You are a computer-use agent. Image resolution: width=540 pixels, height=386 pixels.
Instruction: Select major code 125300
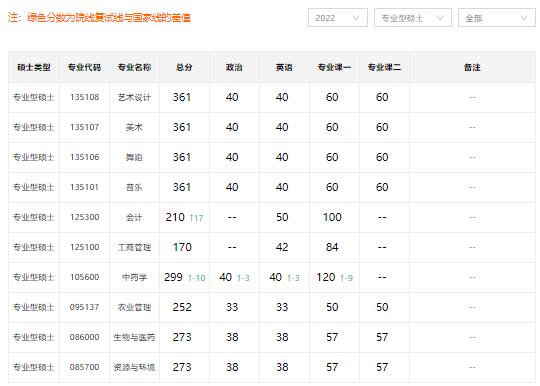click(x=84, y=217)
